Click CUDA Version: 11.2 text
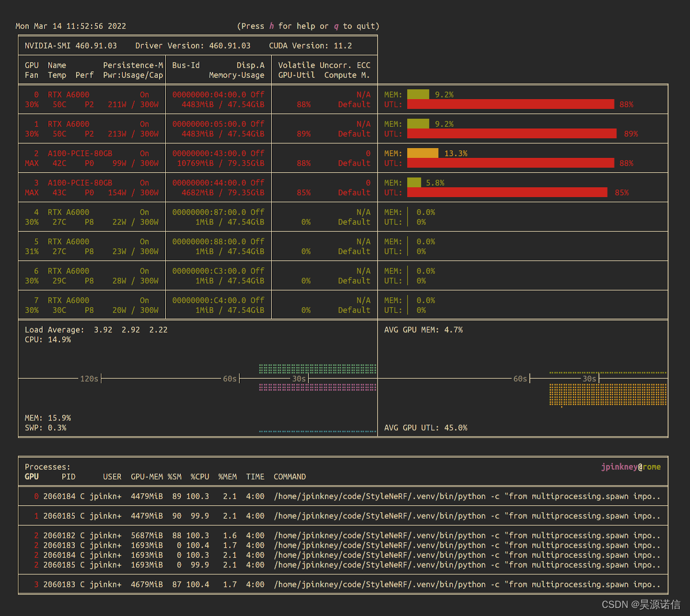Image resolution: width=690 pixels, height=616 pixels. 310,46
